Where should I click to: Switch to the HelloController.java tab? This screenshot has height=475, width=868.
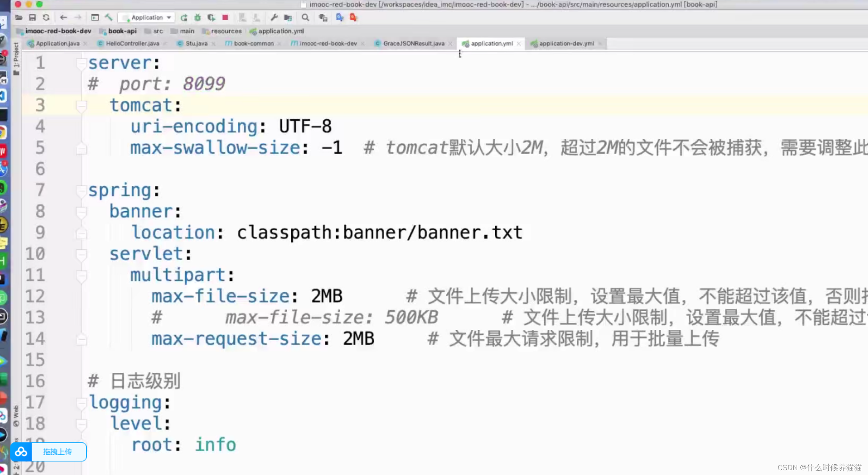point(132,43)
